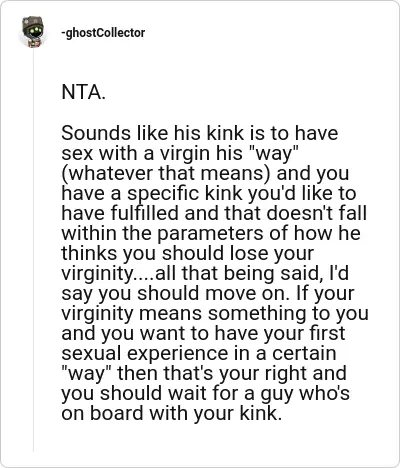Click the line "virginity means something to you"

pyautogui.click(x=215, y=313)
